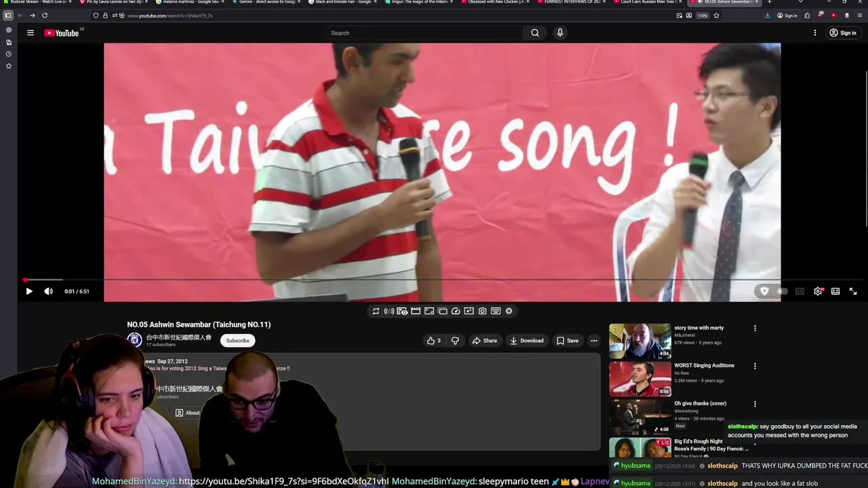Go back with the browser back arrow
868x488 pixels.
coord(20,15)
